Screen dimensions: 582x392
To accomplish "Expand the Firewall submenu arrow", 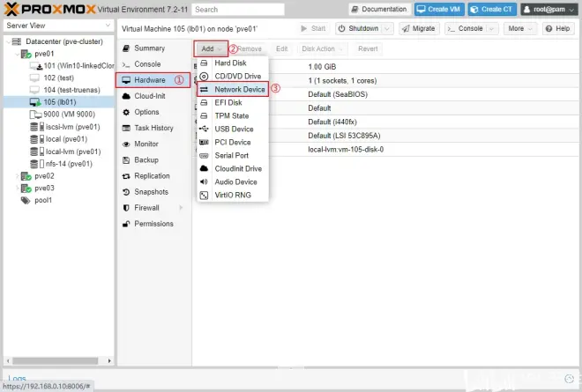I will pos(181,208).
